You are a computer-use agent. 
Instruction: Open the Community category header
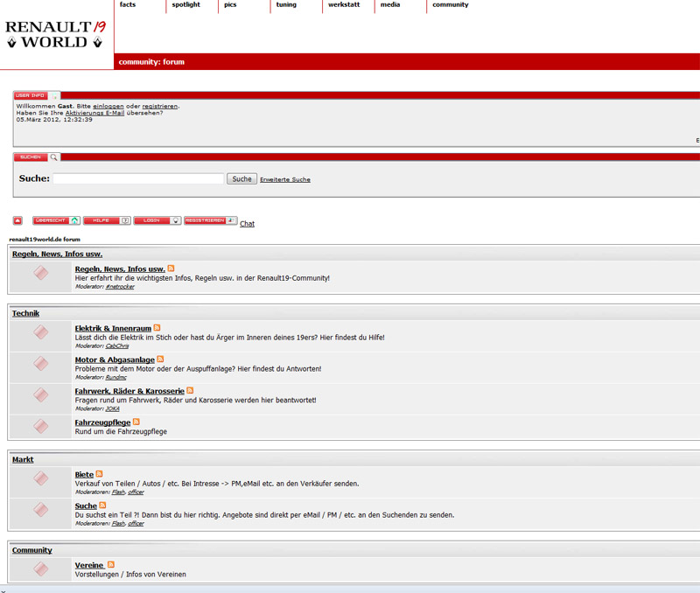(x=32, y=550)
